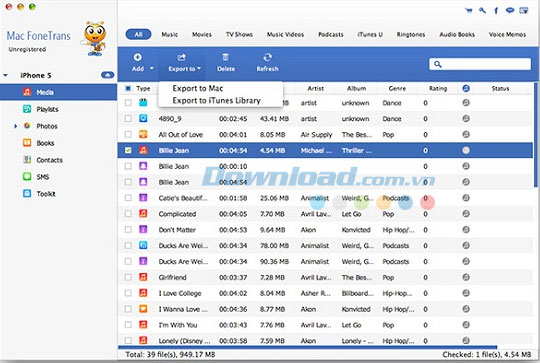
Task: Uncheck the Billie Jean selected row checkbox
Action: (x=128, y=151)
